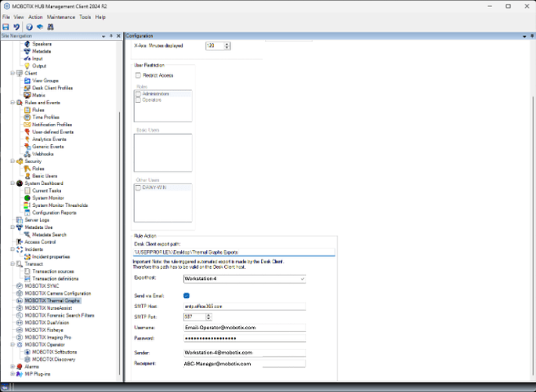Click the Save toolbar icon
The width and height of the screenshot is (536, 392).
5,27
